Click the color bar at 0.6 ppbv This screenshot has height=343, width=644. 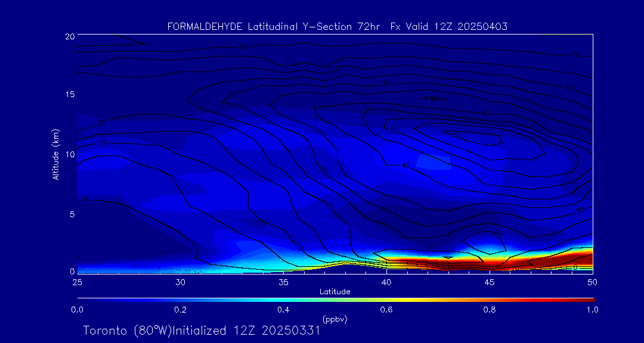pos(387,300)
